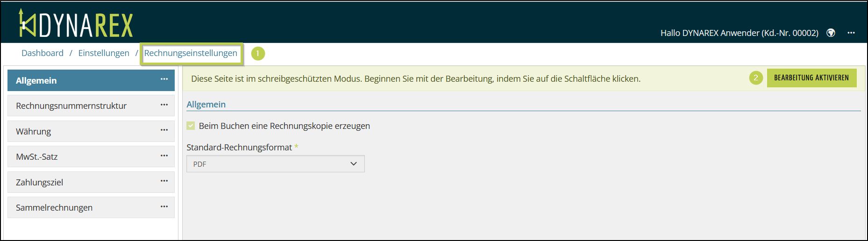The width and height of the screenshot is (868, 241).
Task: Open three-dots menu for Allgemein
Action: point(164,79)
